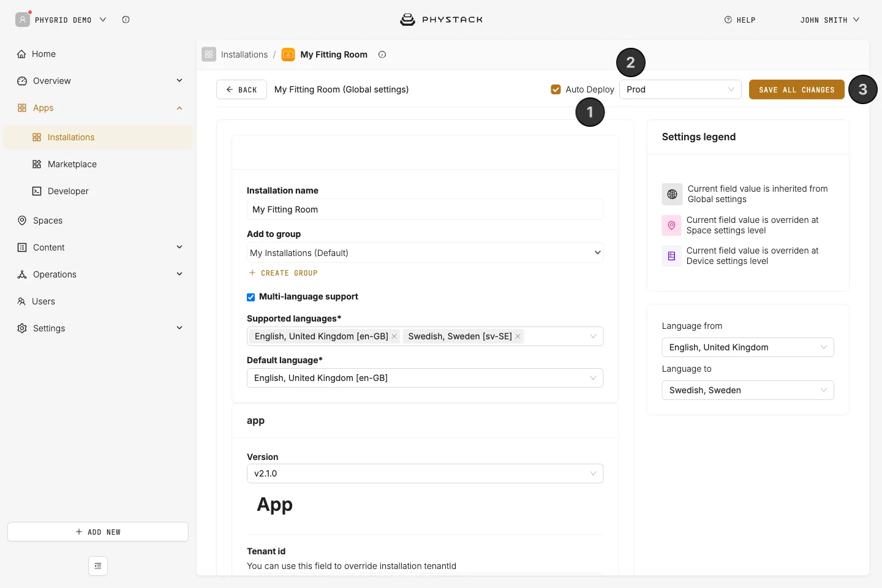
Task: Click the Installation name input field
Action: pyautogui.click(x=425, y=209)
